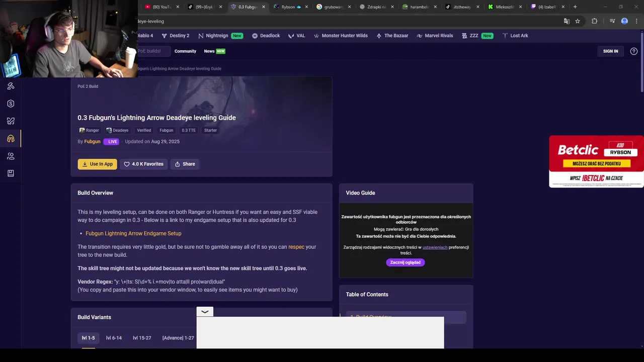Open a new browser tab with plus

tap(575, 7)
